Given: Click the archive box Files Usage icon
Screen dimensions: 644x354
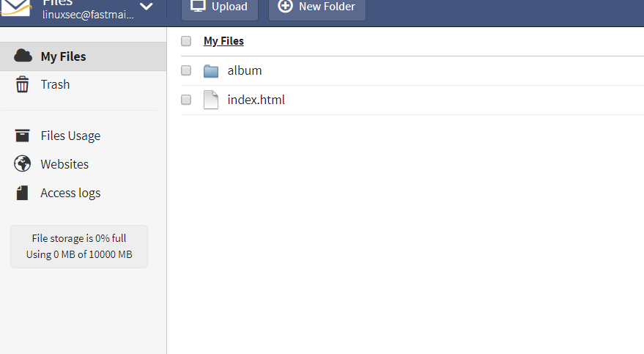Looking at the screenshot, I should pos(22,136).
